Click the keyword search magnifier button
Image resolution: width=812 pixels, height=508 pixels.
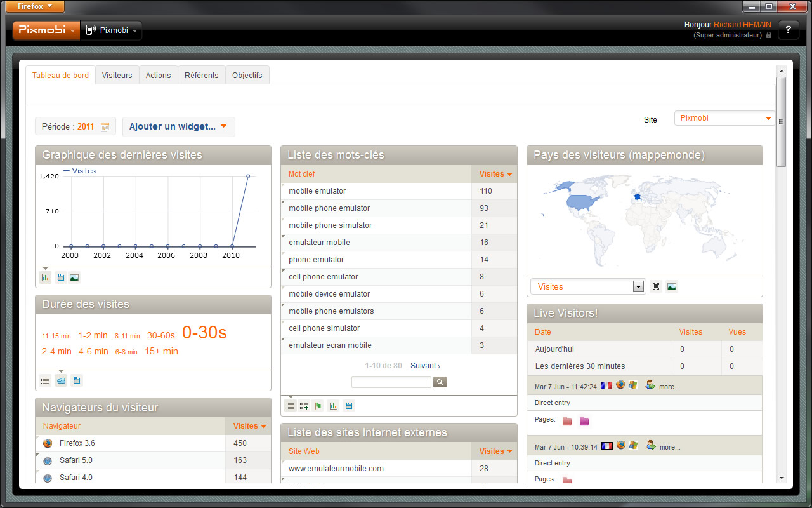pyautogui.click(x=440, y=382)
